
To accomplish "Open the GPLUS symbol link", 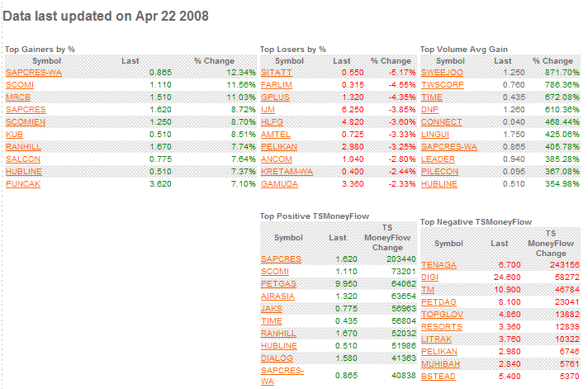I will point(274,97).
